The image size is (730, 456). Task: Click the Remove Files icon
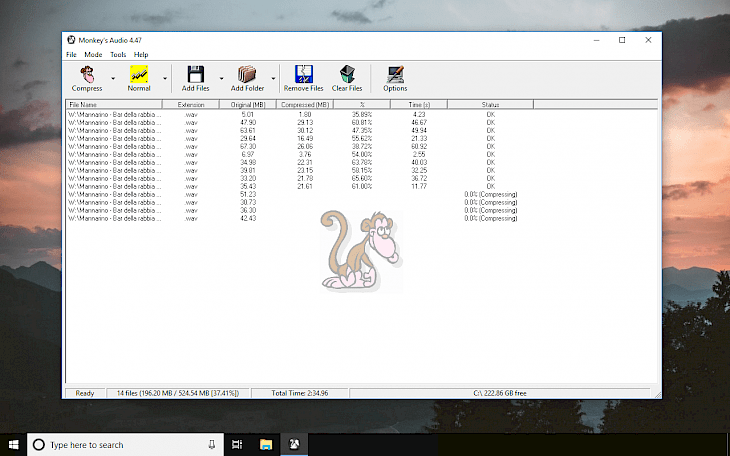click(304, 75)
